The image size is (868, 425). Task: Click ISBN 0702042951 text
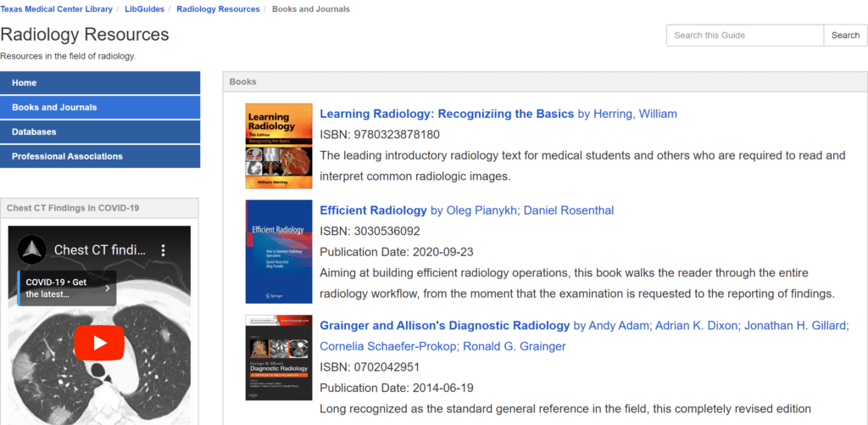(370, 367)
